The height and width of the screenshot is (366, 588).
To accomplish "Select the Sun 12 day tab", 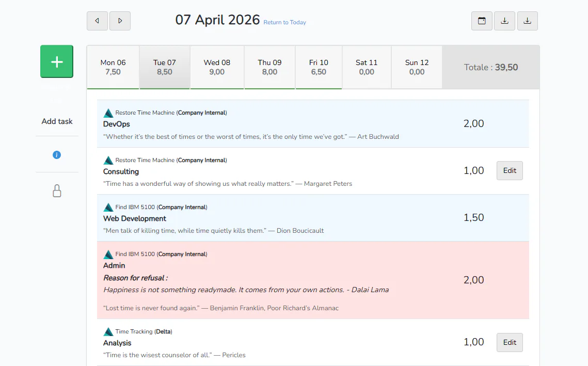I will click(417, 67).
